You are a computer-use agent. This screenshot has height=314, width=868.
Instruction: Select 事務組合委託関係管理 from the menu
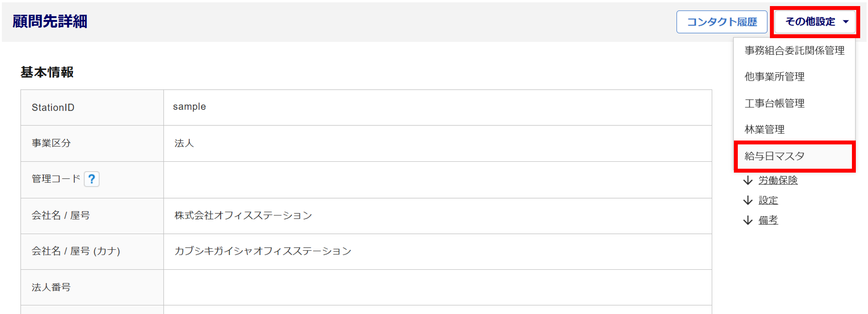pyautogui.click(x=794, y=51)
